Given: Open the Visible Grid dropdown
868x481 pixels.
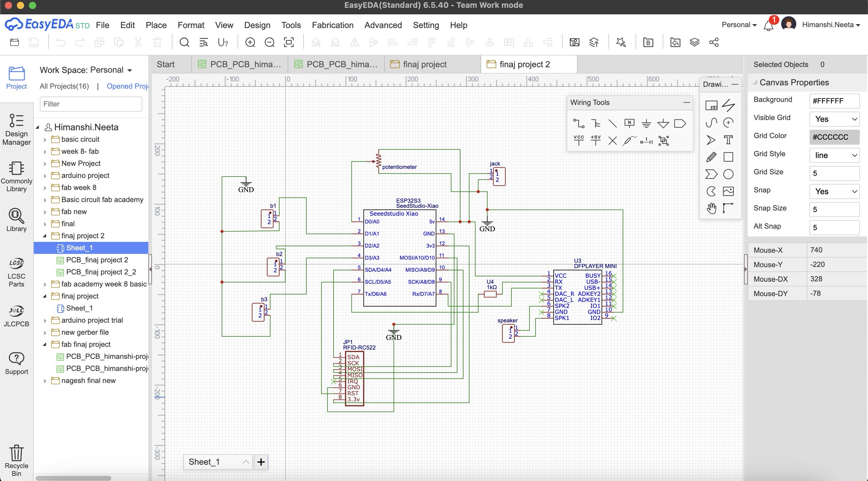Looking at the screenshot, I should [x=834, y=119].
